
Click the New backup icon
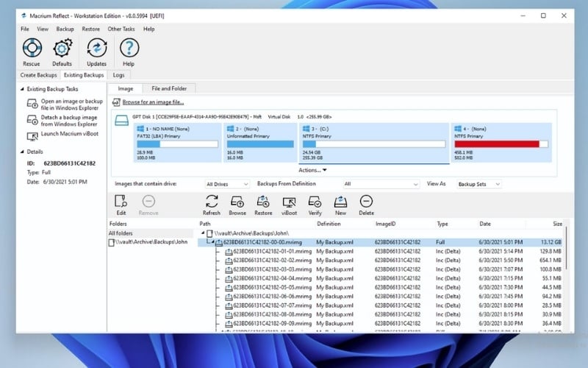340,202
